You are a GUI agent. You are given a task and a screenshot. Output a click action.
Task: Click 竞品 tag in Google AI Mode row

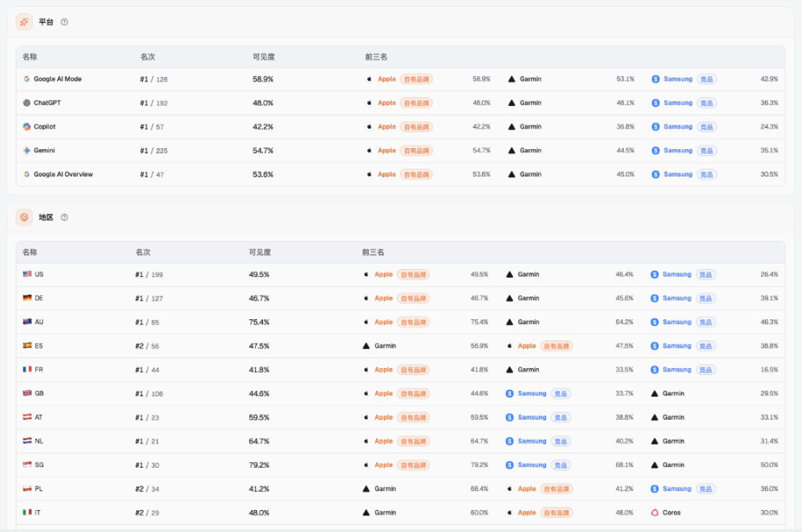point(706,79)
